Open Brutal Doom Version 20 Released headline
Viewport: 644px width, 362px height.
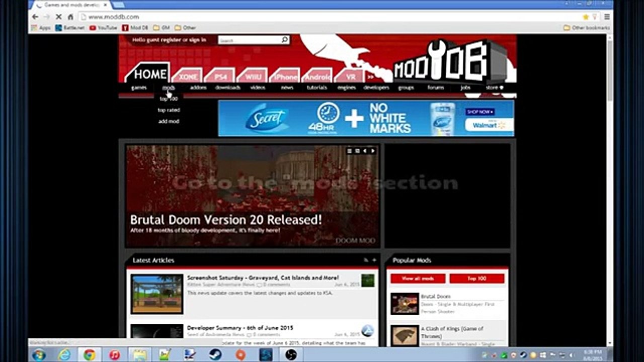226,220
